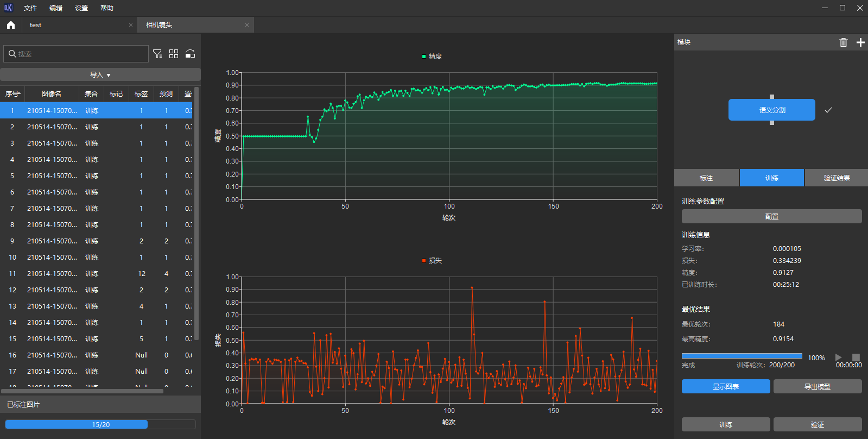Click the accuracy value 0.9127
The width and height of the screenshot is (868, 439).
pos(783,273)
